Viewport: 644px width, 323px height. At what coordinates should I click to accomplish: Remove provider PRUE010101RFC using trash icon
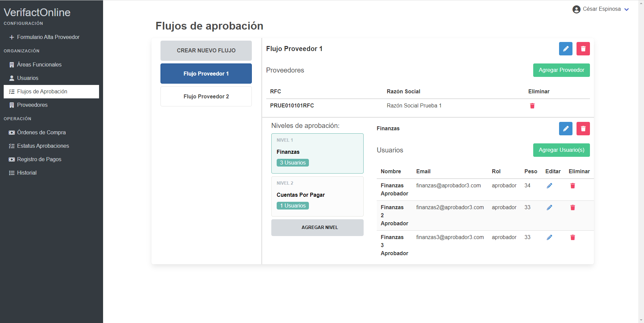click(x=532, y=106)
